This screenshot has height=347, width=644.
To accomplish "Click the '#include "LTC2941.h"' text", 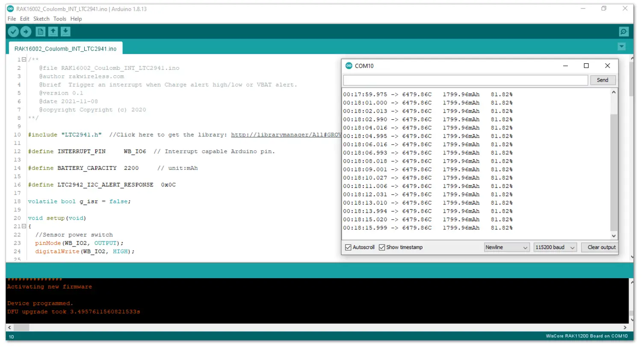I will (65, 135).
